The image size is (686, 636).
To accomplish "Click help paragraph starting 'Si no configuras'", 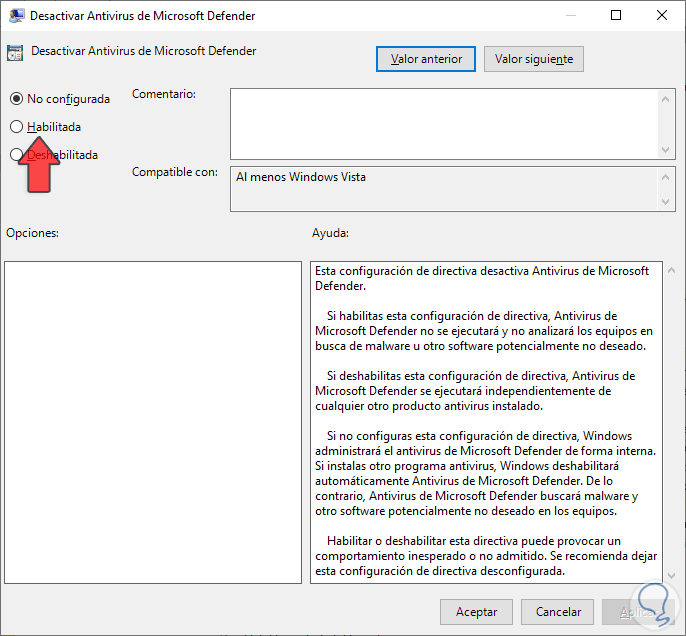I will coord(485,473).
